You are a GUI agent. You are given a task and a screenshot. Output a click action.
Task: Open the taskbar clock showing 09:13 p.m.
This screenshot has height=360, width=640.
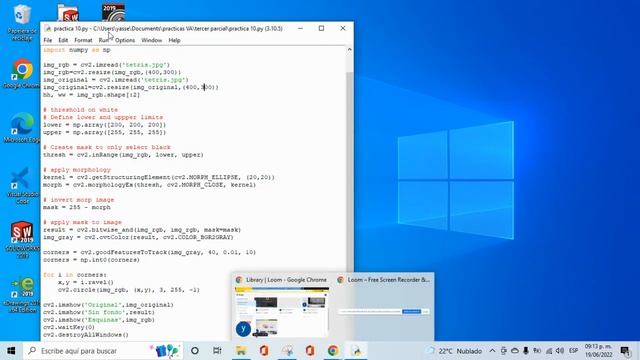[598, 351]
